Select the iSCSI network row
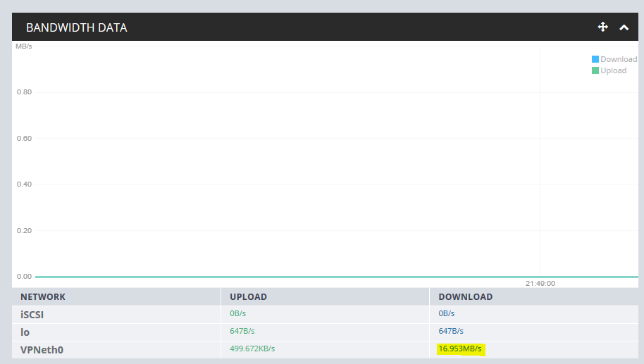Image resolution: width=644 pixels, height=364 pixels. [325, 314]
